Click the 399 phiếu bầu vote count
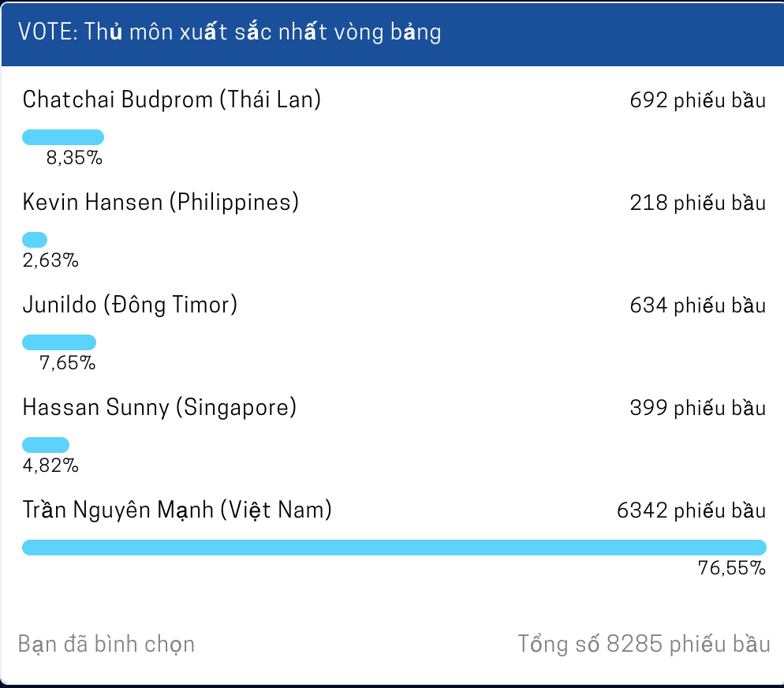784x688 pixels. pos(697,408)
